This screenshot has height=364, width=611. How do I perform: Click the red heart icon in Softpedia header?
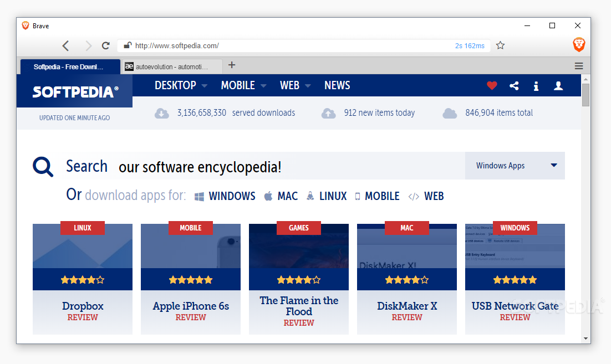(492, 86)
